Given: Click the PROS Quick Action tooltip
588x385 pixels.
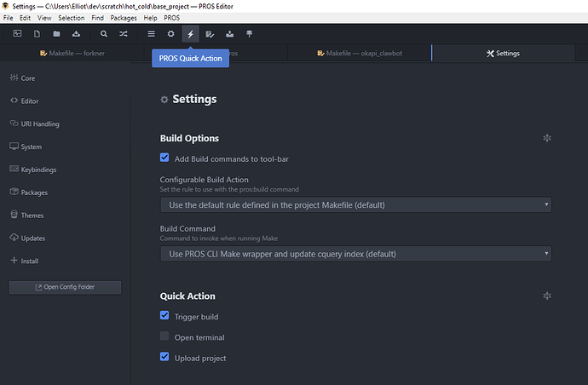Looking at the screenshot, I should pos(191,58).
